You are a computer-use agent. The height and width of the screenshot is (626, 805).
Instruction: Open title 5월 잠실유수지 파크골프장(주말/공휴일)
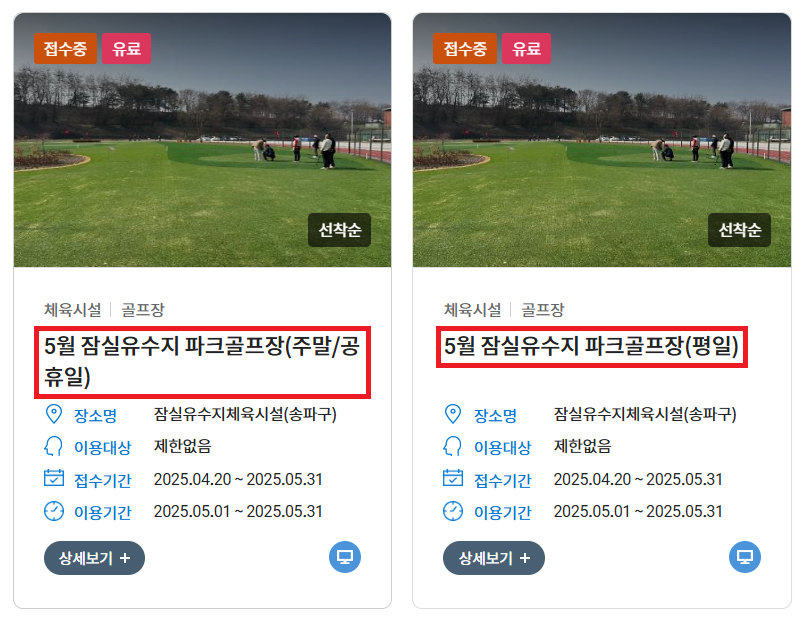pos(202,362)
